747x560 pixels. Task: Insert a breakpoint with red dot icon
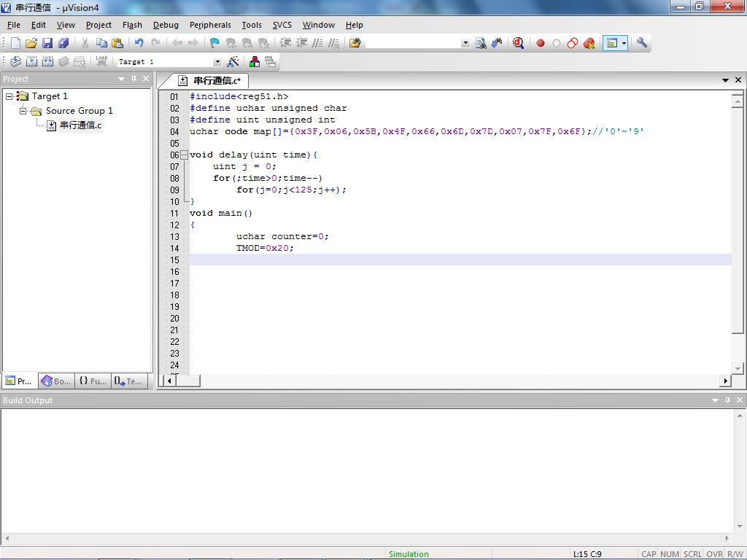pyautogui.click(x=541, y=43)
